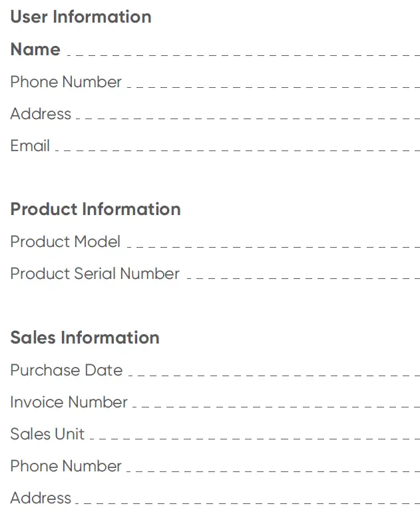Click the Invoice Number label text
The height and width of the screenshot is (512, 420).
69,402
